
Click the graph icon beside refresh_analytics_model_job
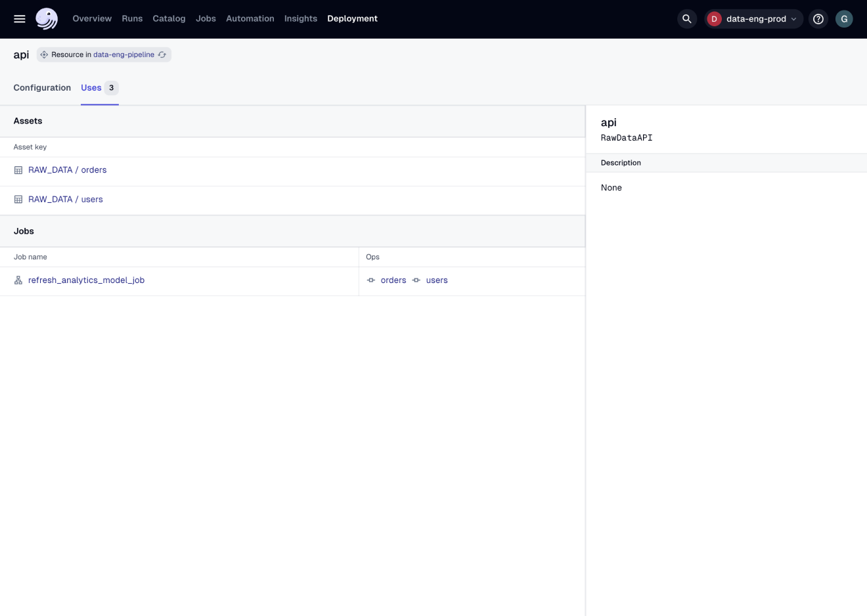pos(18,280)
